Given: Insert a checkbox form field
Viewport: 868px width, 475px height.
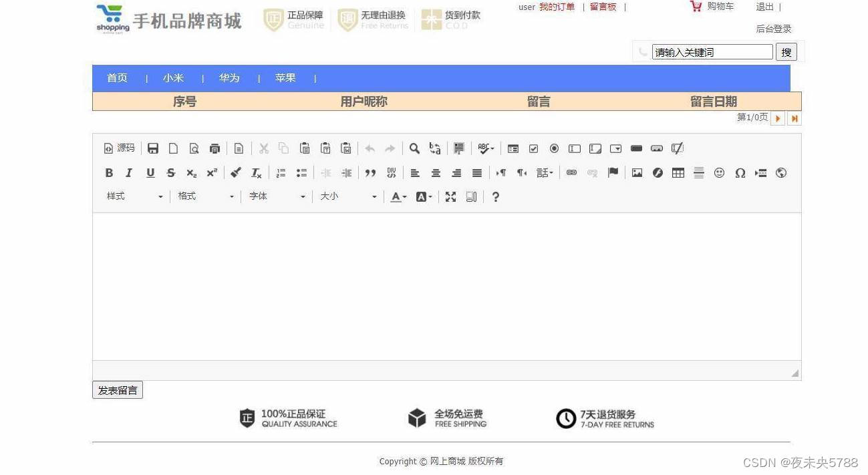Looking at the screenshot, I should pos(534,148).
